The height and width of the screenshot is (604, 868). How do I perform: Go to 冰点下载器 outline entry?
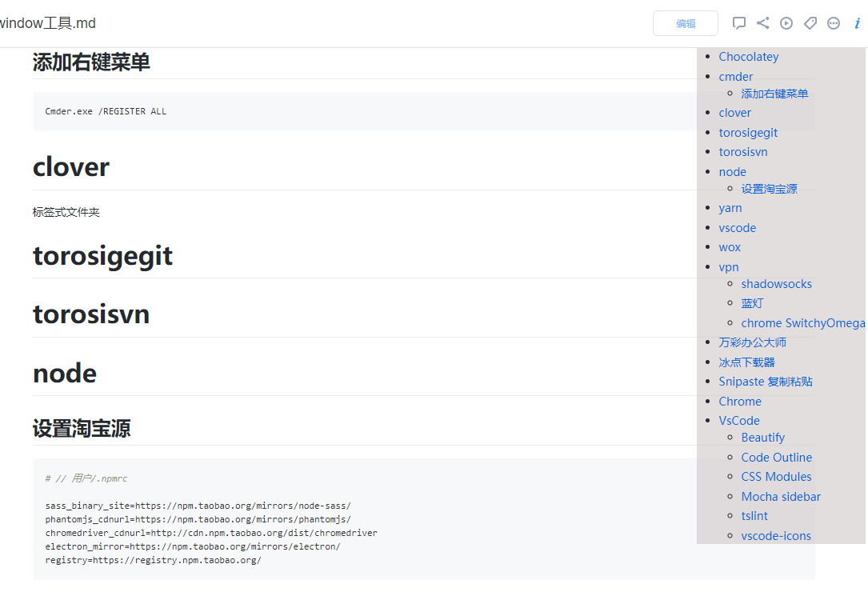click(x=746, y=362)
